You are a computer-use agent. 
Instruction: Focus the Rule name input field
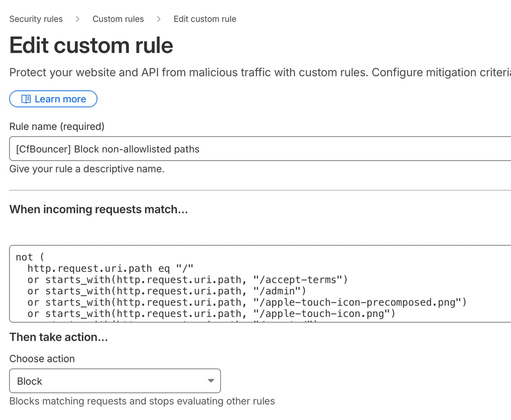[x=255, y=149]
